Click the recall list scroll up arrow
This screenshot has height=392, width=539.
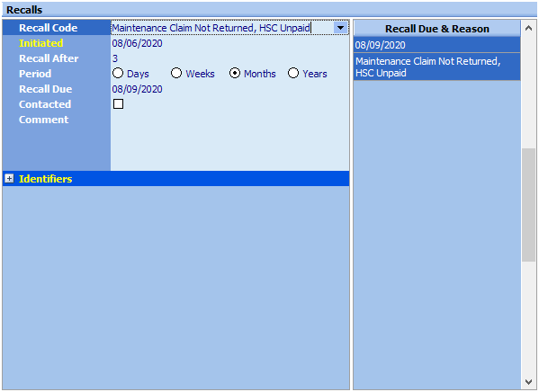(x=528, y=28)
